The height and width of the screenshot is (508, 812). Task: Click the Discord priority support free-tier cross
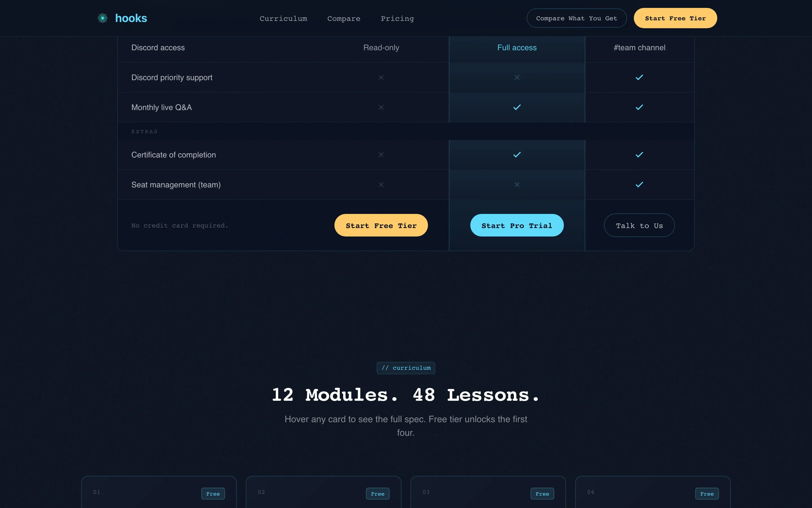coord(381,77)
